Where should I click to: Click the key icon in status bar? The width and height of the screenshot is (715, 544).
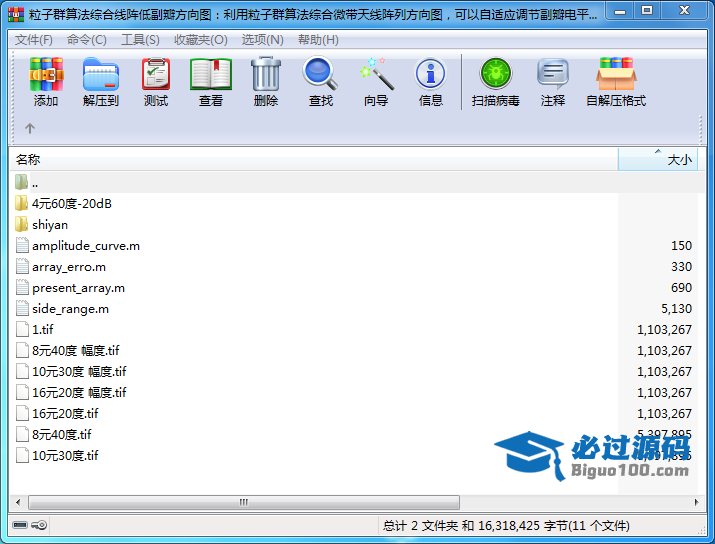tap(39, 525)
